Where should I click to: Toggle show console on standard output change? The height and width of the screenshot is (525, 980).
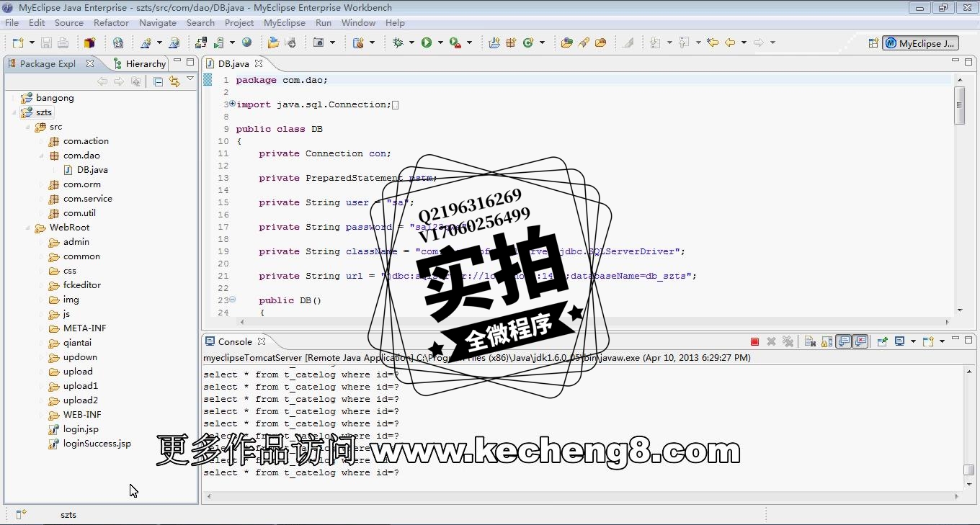click(x=843, y=341)
